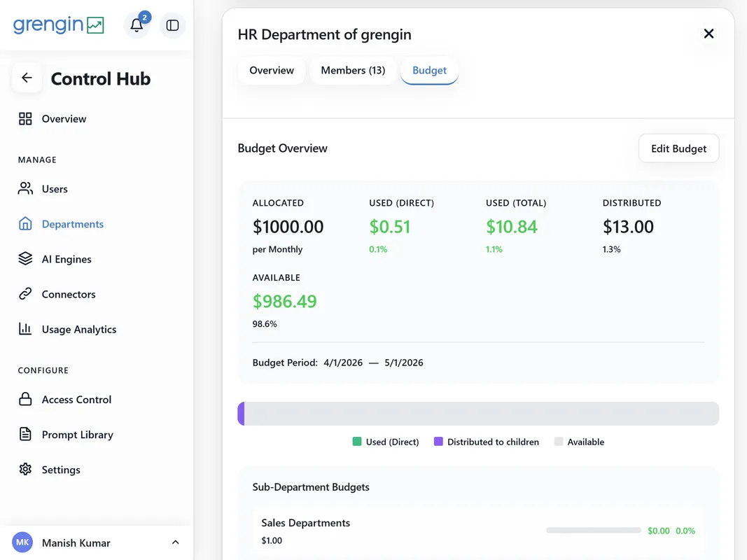This screenshot has height=560, width=747.
Task: Click the Connectors link icon
Action: tap(25, 294)
